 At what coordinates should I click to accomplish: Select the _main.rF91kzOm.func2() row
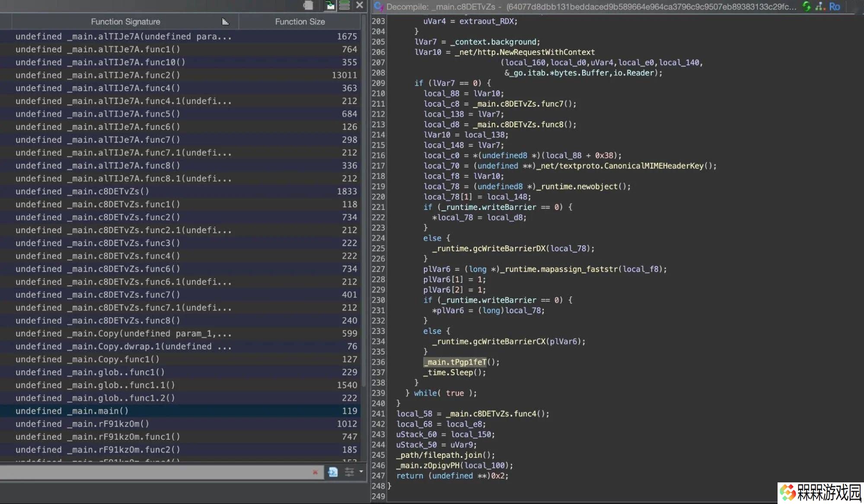click(180, 450)
